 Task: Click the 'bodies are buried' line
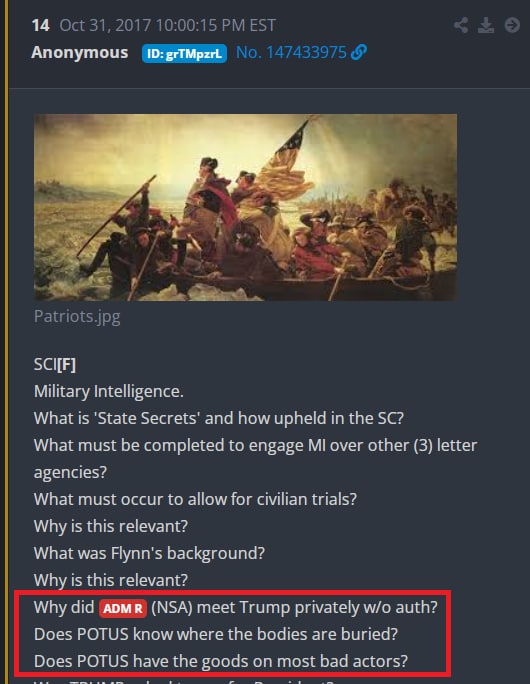216,634
